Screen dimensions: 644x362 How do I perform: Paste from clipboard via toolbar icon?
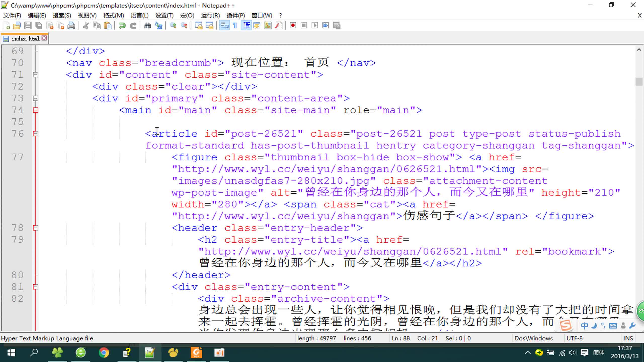(108, 25)
